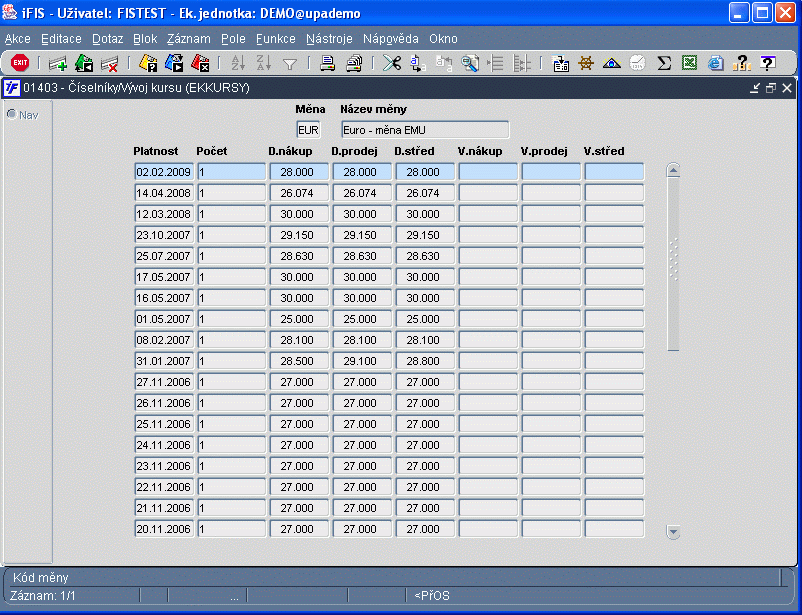Click the Název měny field 'Euro - měna EMU'
The image size is (802, 615).
(x=425, y=130)
